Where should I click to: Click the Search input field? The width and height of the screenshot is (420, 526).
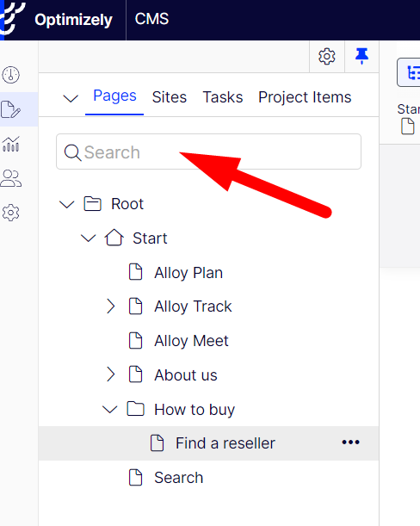coord(208,152)
